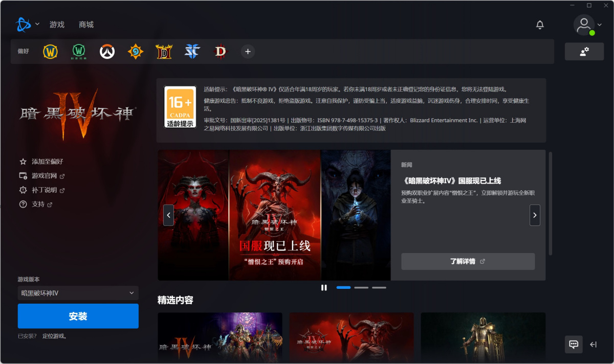The image size is (614, 364).
Task: Click the 了解详情 button
Action: [468, 261]
